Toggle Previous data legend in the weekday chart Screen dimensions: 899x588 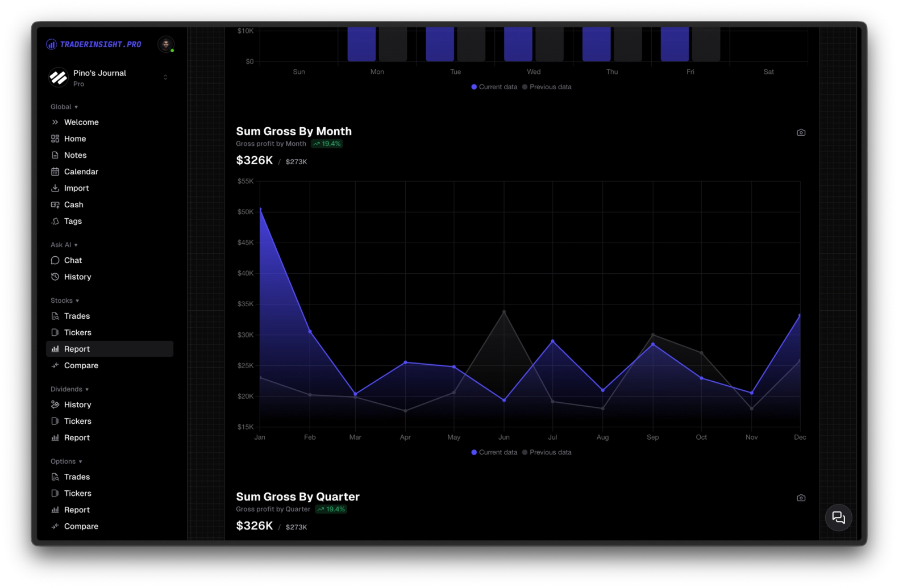(x=547, y=87)
